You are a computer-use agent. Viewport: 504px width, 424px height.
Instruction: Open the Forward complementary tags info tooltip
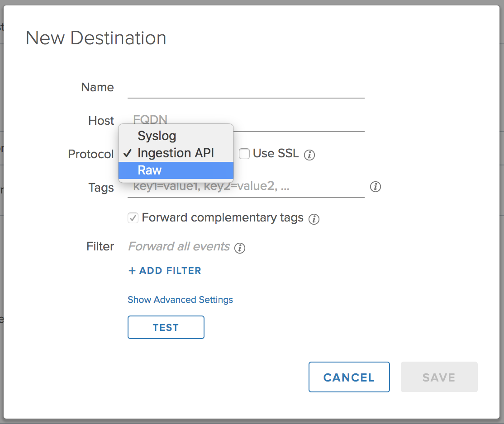(x=314, y=219)
